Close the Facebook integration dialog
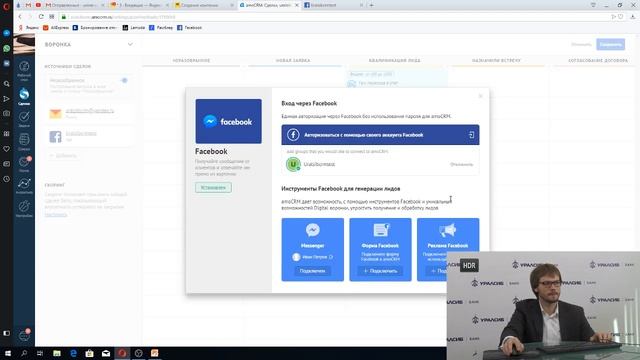This screenshot has width=640, height=360. [x=480, y=96]
